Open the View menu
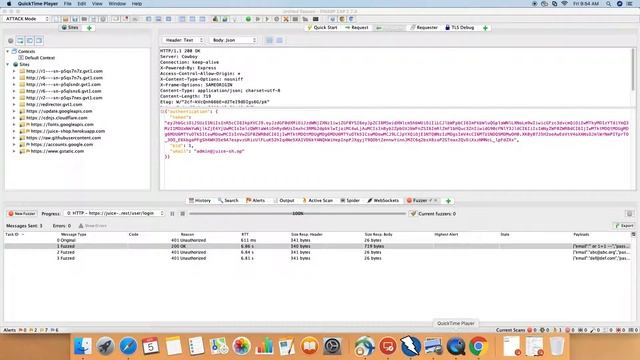The width and height of the screenshot is (640, 360). click(97, 4)
